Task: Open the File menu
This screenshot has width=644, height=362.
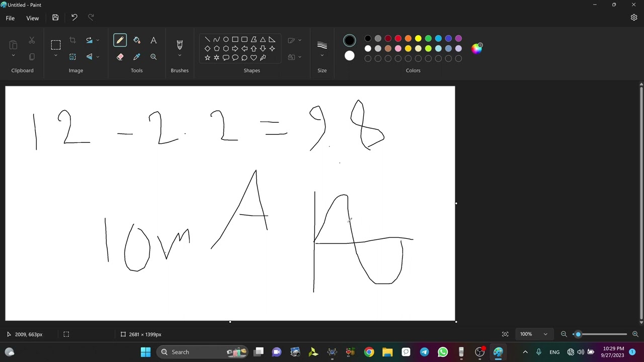Action: (x=10, y=18)
